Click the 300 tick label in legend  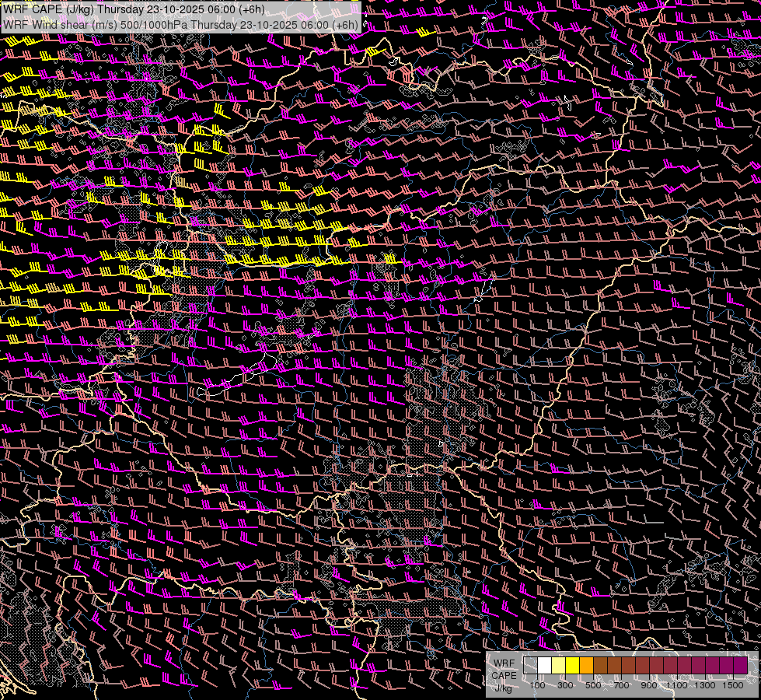click(x=565, y=685)
